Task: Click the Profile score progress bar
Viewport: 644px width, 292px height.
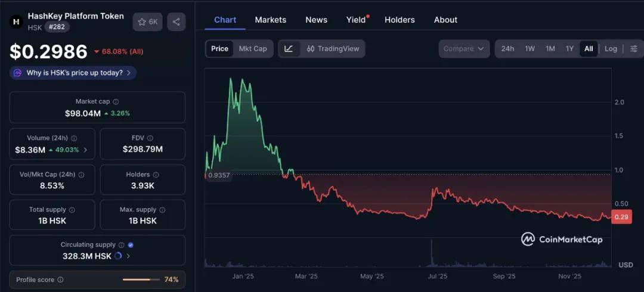Action: (x=141, y=279)
